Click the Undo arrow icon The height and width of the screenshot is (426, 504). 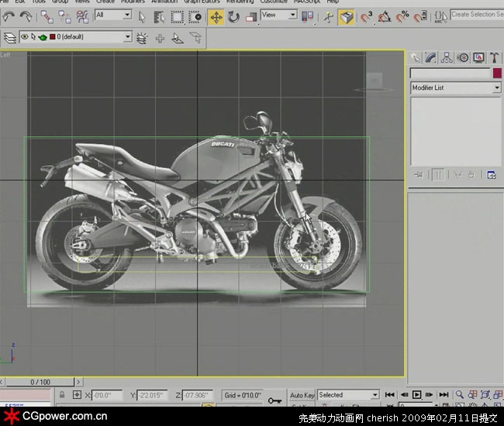point(9,16)
